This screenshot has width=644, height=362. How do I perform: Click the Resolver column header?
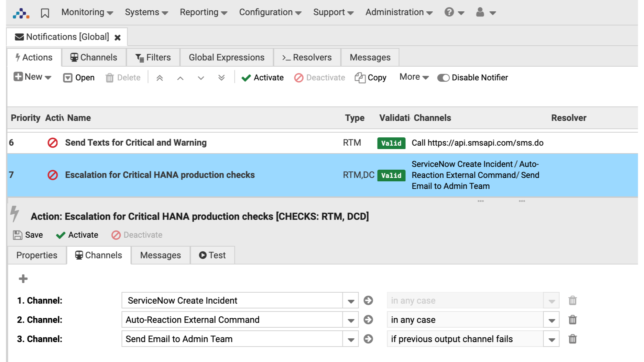pos(569,118)
